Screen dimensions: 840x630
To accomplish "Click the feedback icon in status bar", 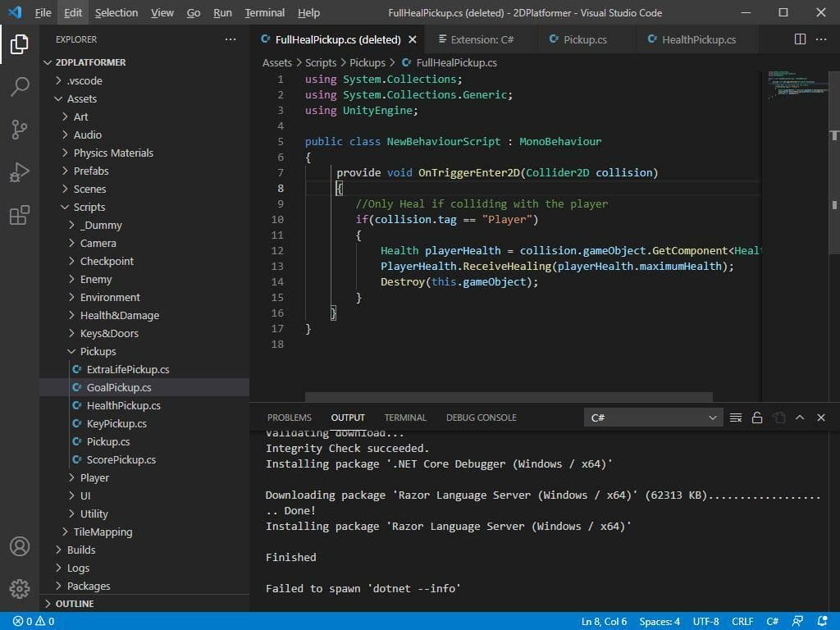I will pos(797,622).
